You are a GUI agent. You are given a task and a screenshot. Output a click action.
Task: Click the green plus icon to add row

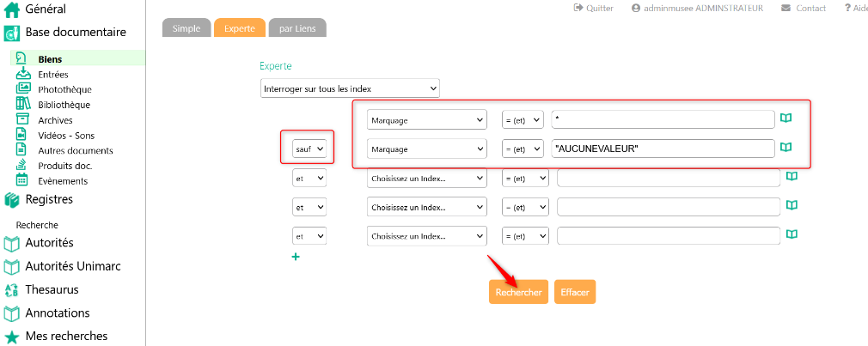pyautogui.click(x=296, y=256)
